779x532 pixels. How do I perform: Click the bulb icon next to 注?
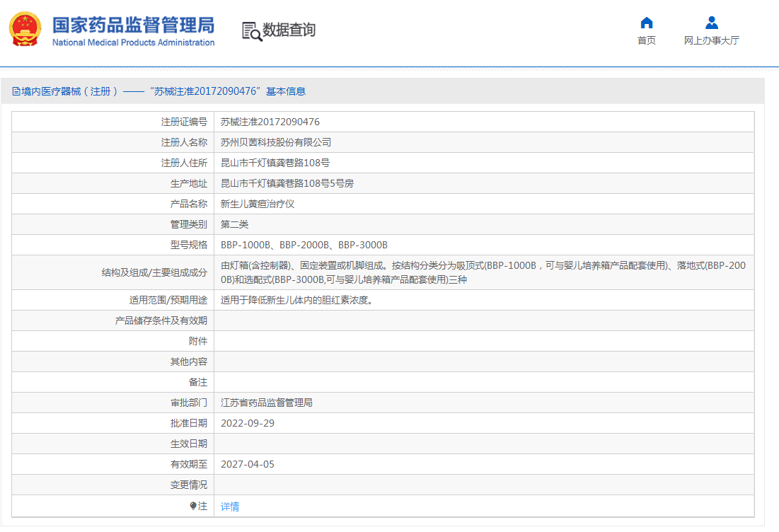[193, 506]
